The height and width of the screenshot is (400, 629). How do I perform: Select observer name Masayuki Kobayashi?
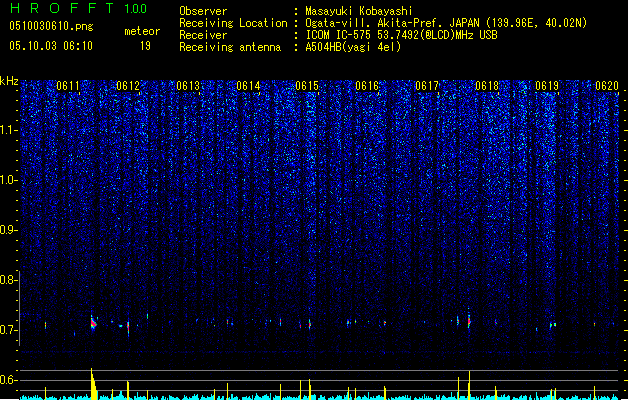click(x=359, y=11)
